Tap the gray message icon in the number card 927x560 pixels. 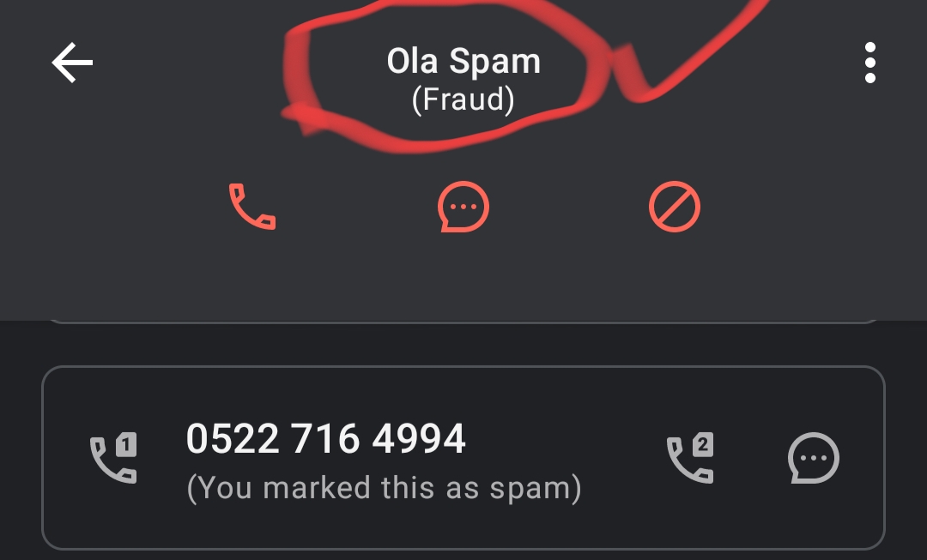click(813, 458)
